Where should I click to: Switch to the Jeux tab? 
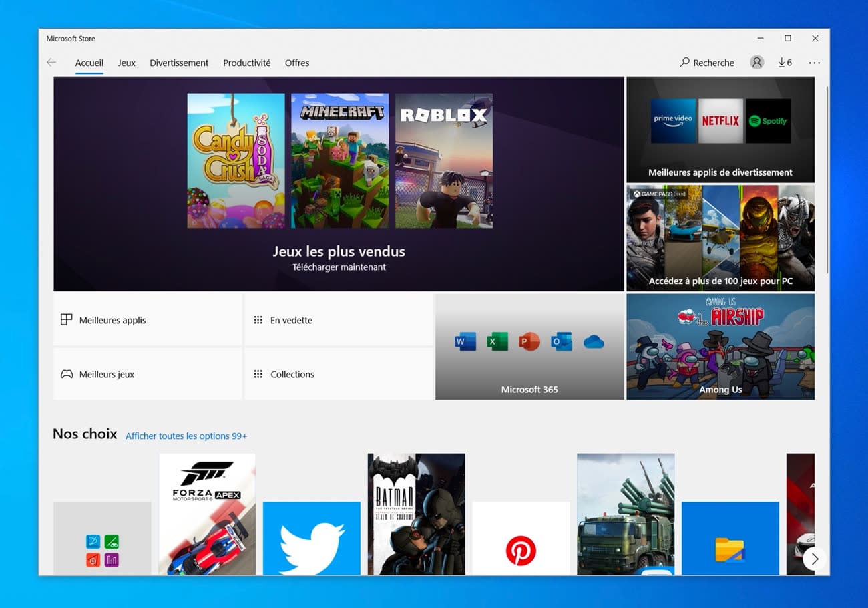[x=127, y=63]
